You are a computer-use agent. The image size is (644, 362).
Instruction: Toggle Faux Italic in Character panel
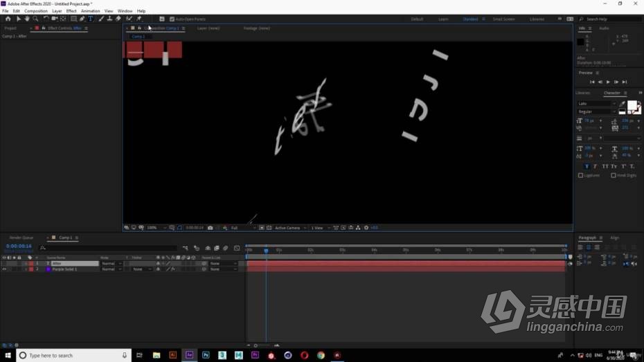[595, 166]
